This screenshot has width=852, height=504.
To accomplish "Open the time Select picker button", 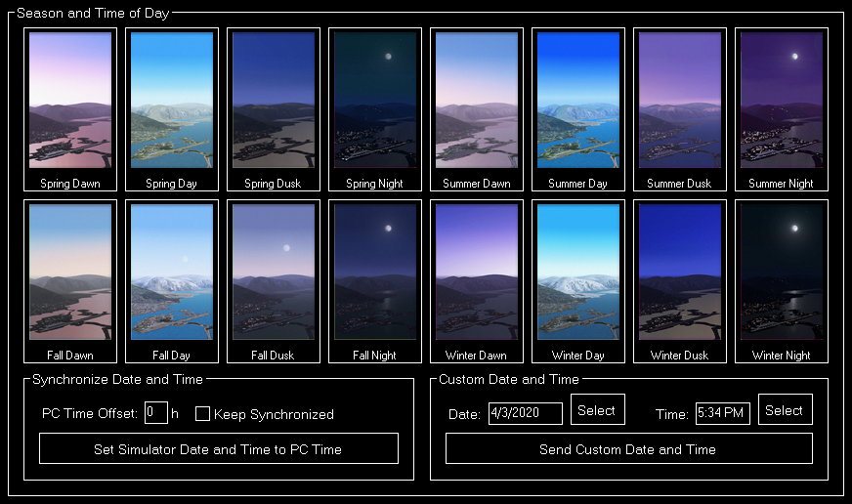I will (786, 409).
